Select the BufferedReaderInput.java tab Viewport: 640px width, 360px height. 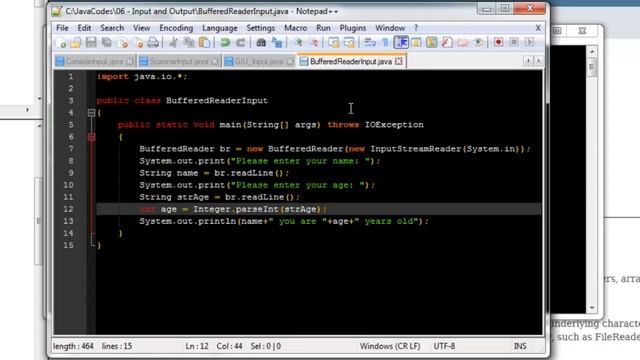click(351, 61)
